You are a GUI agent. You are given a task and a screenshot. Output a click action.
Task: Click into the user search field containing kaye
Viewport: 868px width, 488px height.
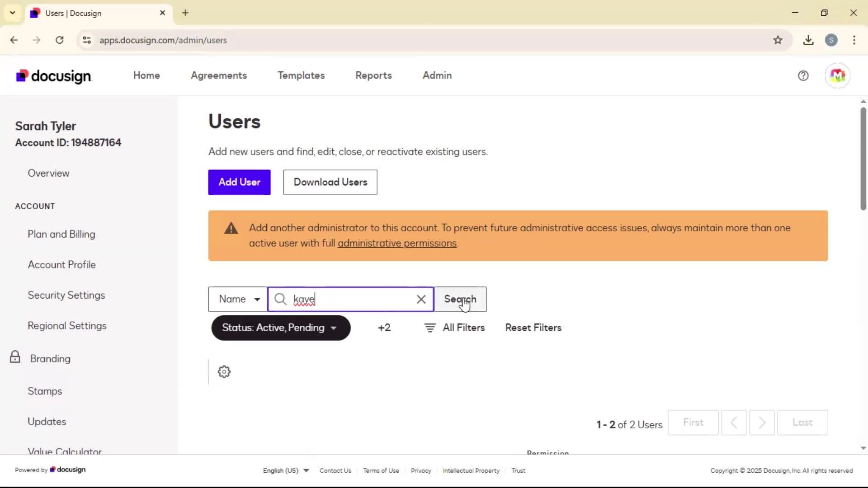tap(350, 299)
